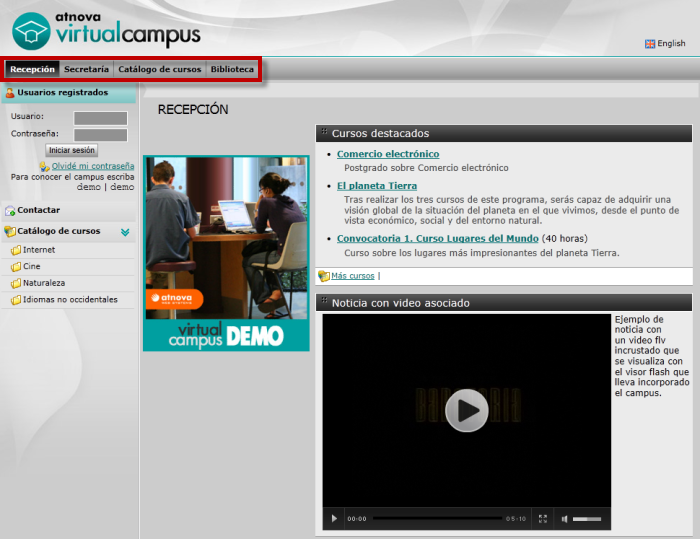700x539 pixels.
Task: Open the Secretaría tab
Action: pyautogui.click(x=86, y=69)
